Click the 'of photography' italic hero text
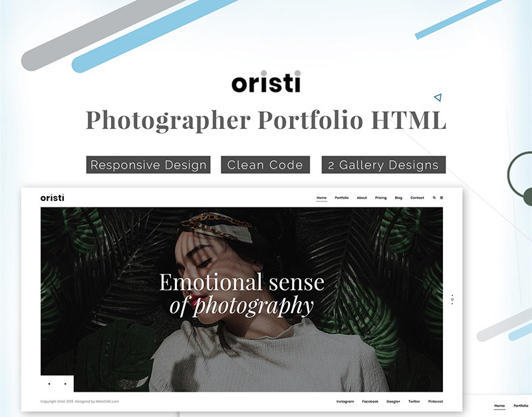The height and width of the screenshot is (417, 532). tap(241, 305)
